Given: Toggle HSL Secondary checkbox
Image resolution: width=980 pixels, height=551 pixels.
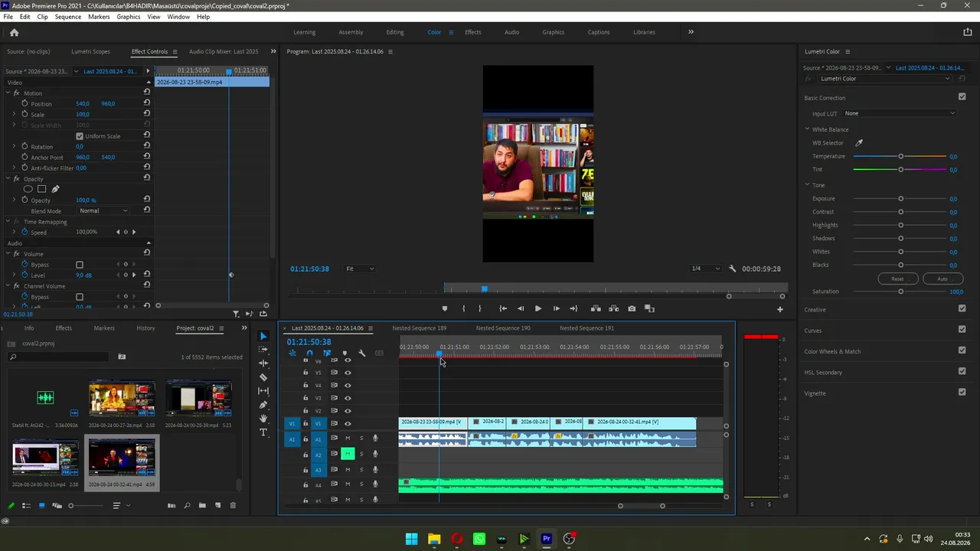Looking at the screenshot, I should pos(962,372).
